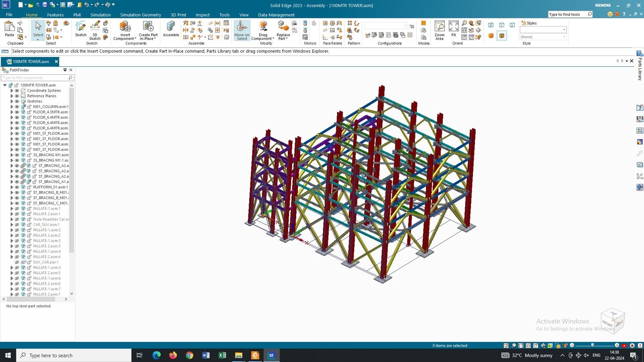
Task: Open Parts Library side tab
Action: [640, 66]
